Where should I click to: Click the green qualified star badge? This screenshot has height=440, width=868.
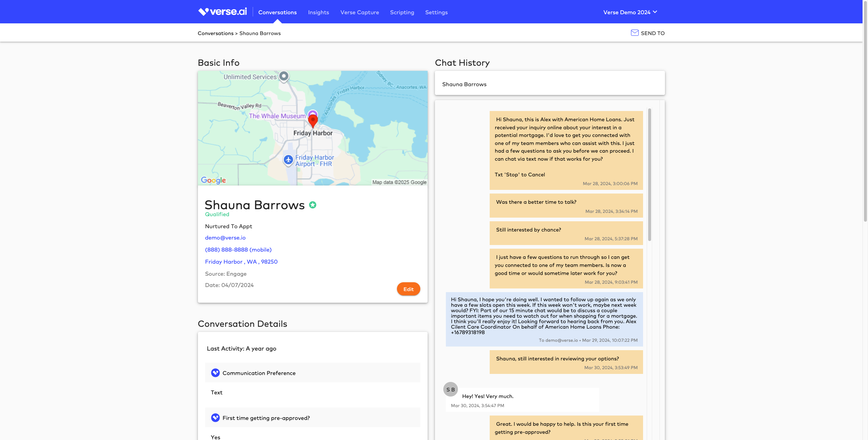coord(313,205)
